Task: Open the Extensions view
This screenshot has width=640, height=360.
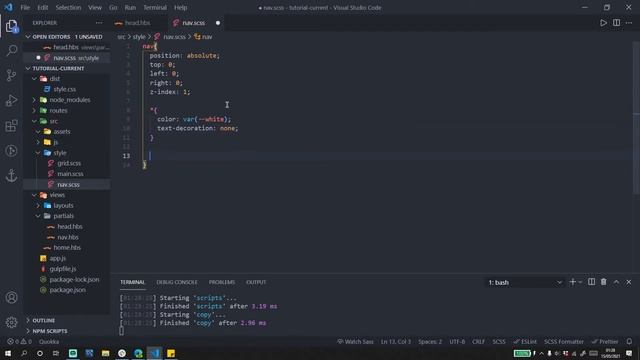Action: 11,126
